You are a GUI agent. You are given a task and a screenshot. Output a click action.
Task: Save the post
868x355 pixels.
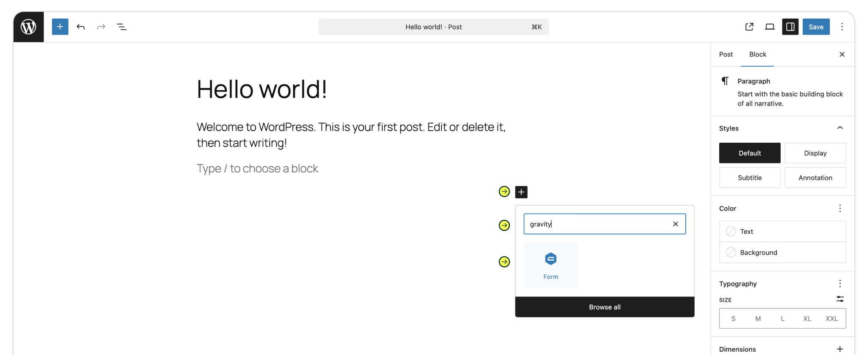click(816, 27)
